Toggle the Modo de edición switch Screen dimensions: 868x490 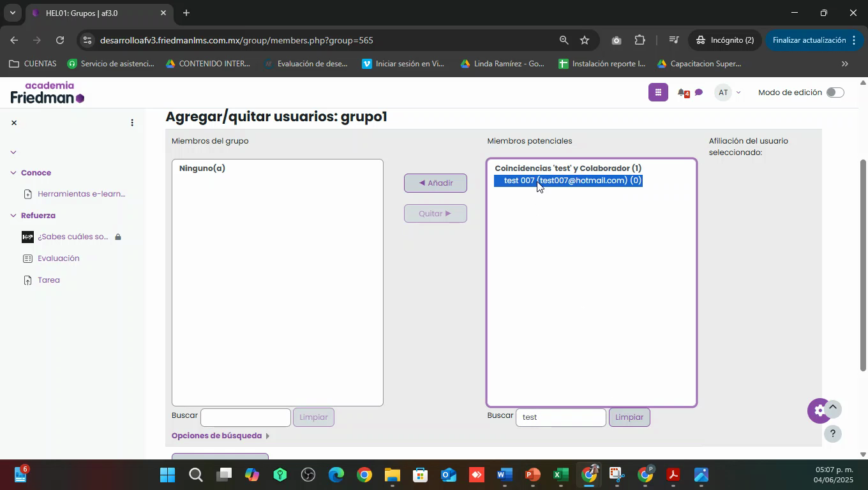pyautogui.click(x=835, y=93)
